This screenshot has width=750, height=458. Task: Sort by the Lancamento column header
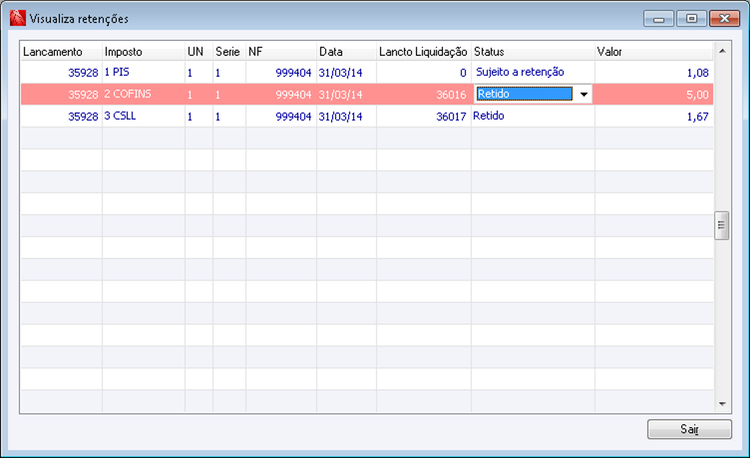[x=61, y=52]
